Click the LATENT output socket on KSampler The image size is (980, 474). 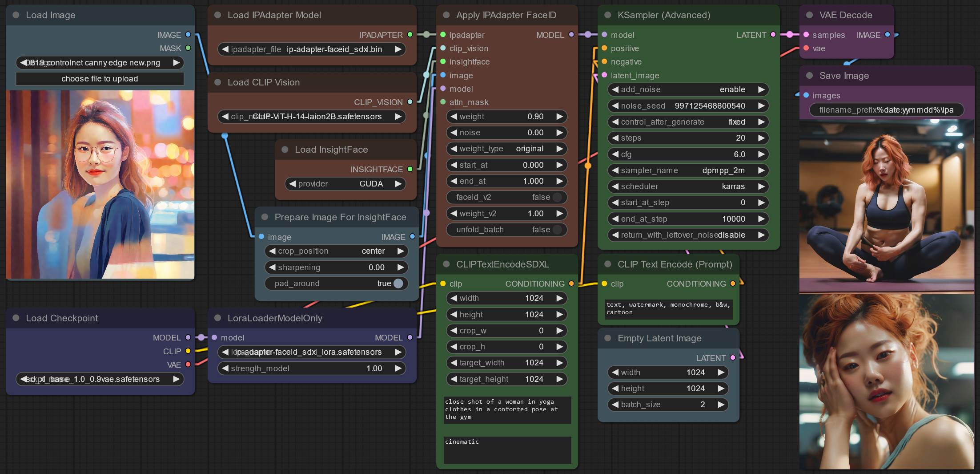tap(773, 35)
